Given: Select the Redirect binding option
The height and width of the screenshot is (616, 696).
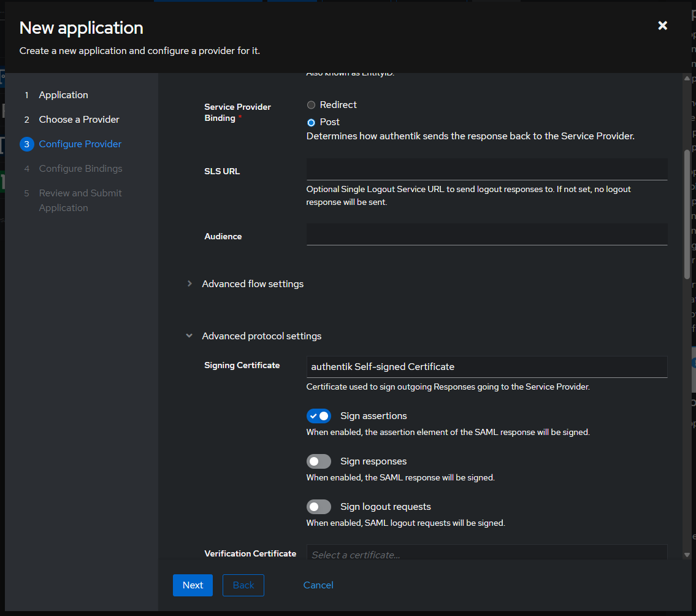Looking at the screenshot, I should 311,104.
